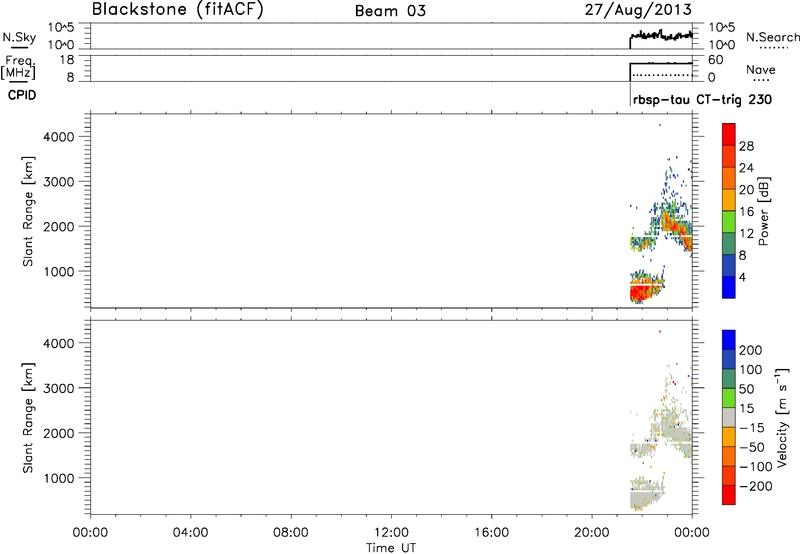Click the 'Power [dB]' color bar label
This screenshot has width=800, height=554.
coord(764,211)
